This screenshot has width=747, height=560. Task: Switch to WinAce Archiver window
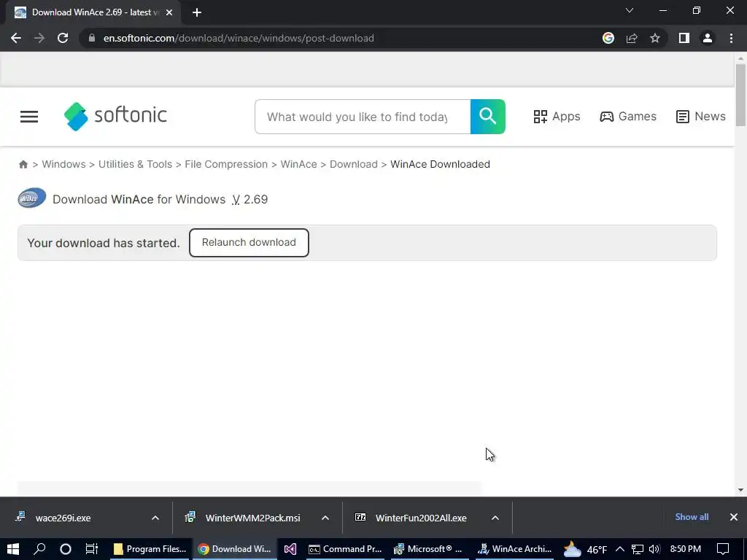[x=515, y=549]
